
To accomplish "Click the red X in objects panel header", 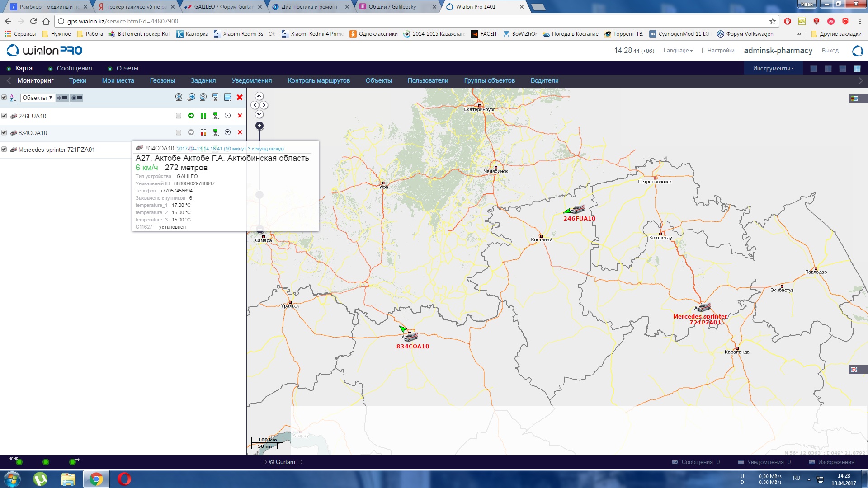I will point(240,98).
